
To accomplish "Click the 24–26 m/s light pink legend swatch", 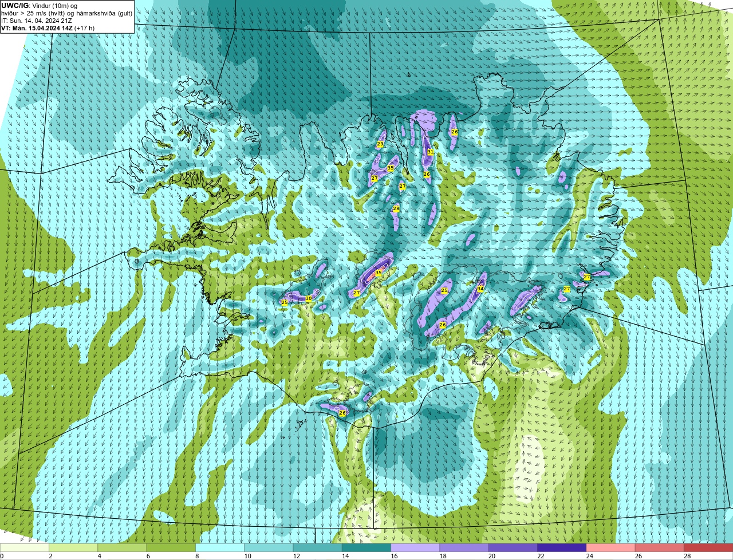I will pyautogui.click(x=611, y=547).
